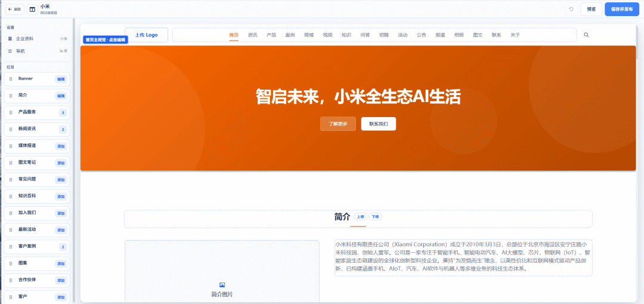
Task: Click 添加 on the 最新活动 row
Action: [61, 230]
